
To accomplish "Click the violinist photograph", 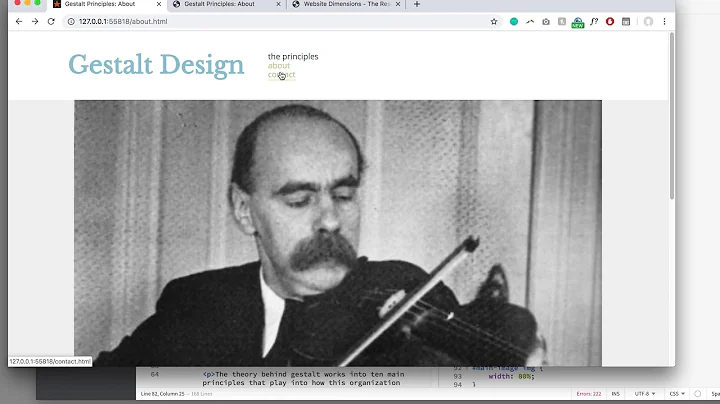I will (338, 233).
